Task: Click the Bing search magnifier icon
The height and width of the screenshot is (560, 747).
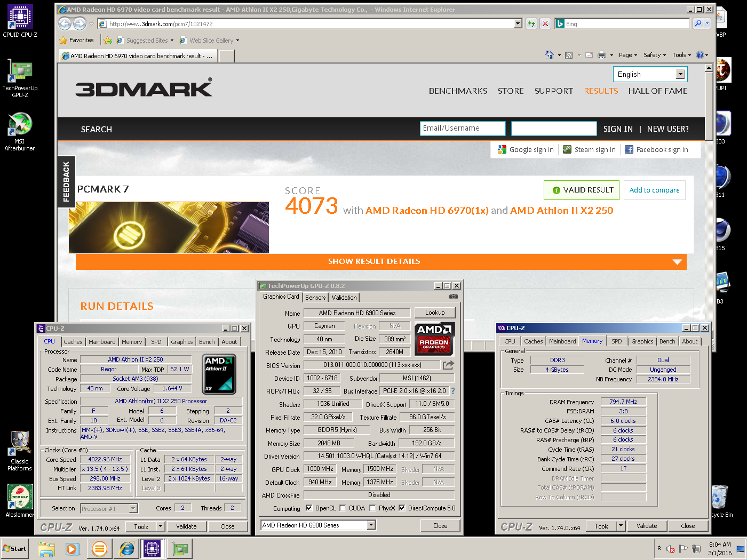Action: tap(697, 23)
